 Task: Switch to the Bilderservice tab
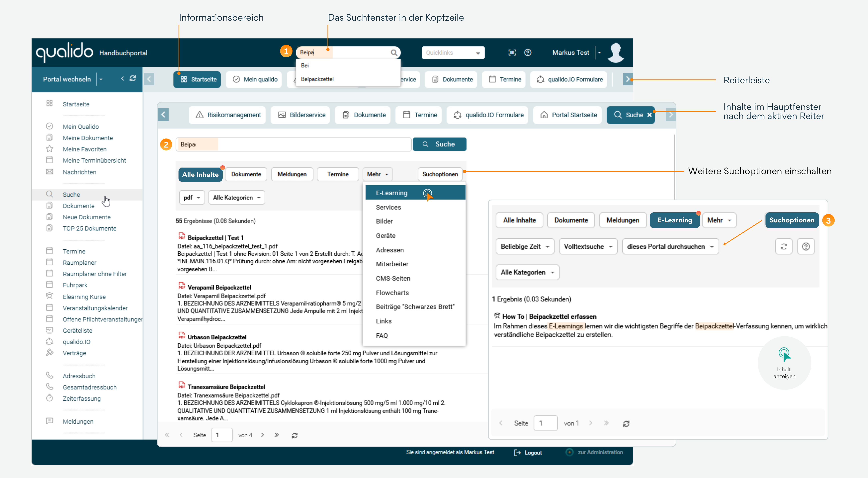300,115
